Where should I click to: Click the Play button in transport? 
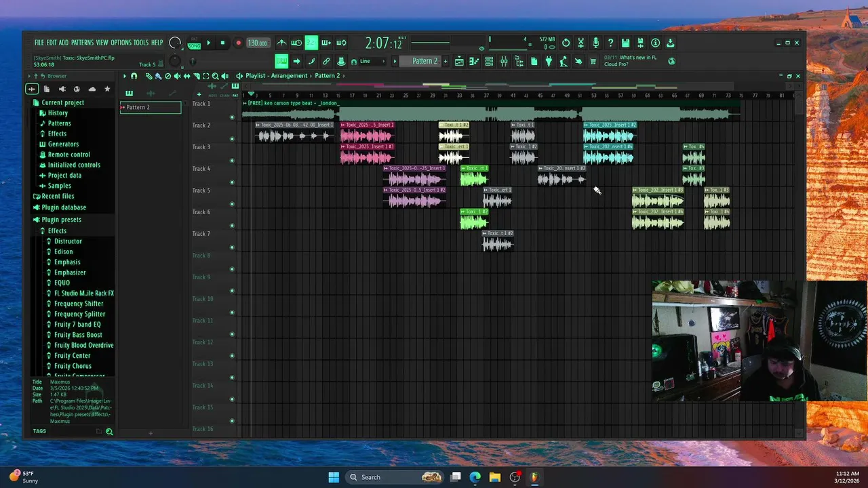coord(209,43)
